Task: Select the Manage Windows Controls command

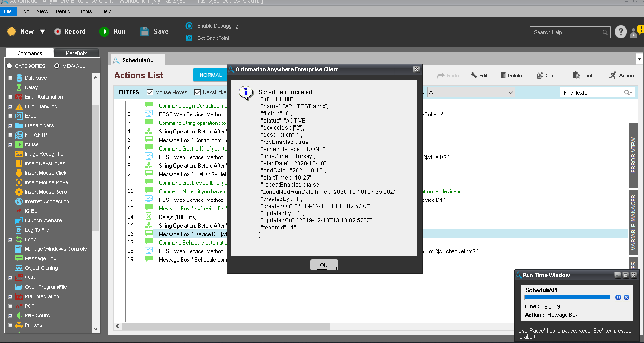Action: (56, 249)
